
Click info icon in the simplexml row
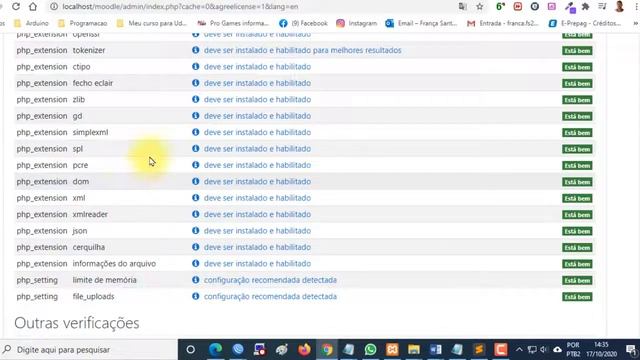[x=196, y=132]
